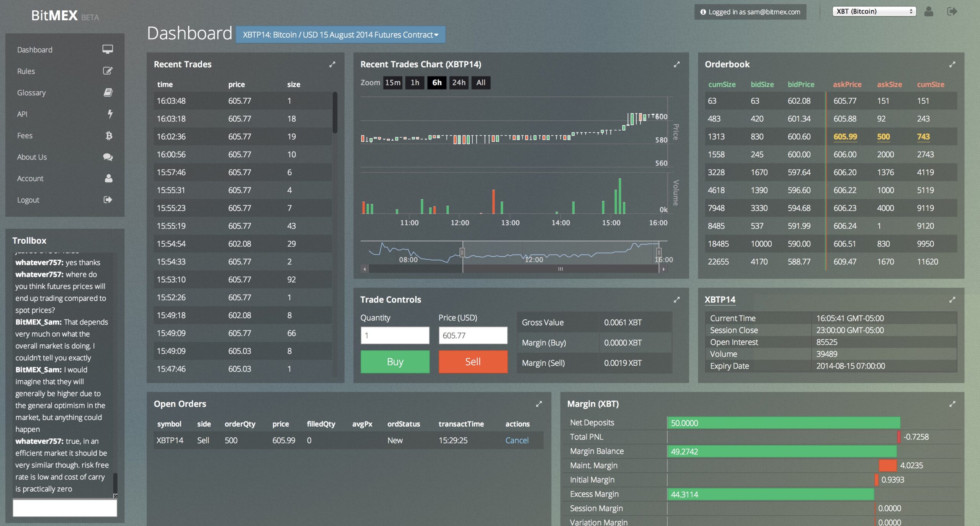Set chart zoom to All

(x=480, y=83)
